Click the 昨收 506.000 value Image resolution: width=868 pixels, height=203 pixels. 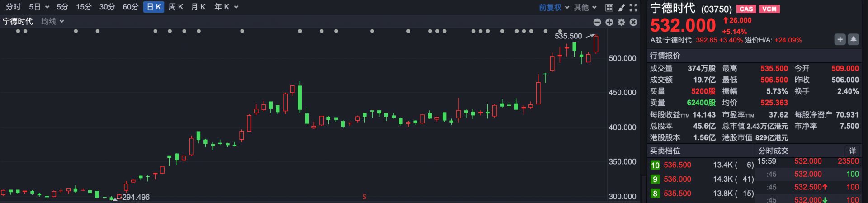tap(845, 80)
